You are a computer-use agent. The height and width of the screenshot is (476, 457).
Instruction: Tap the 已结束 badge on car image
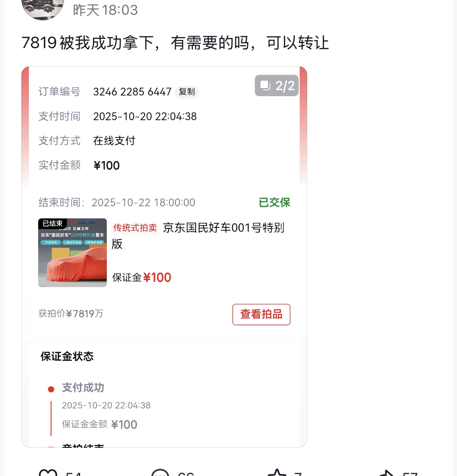click(52, 223)
